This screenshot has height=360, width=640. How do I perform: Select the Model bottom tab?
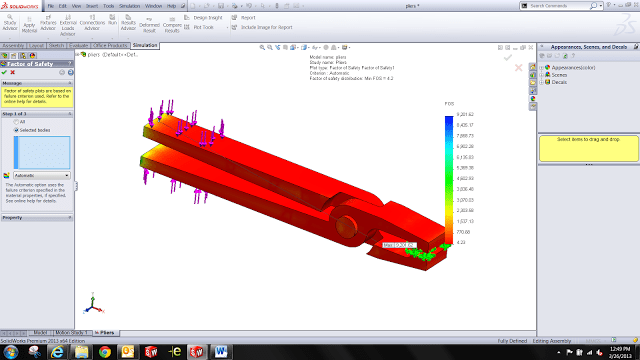tap(40, 333)
